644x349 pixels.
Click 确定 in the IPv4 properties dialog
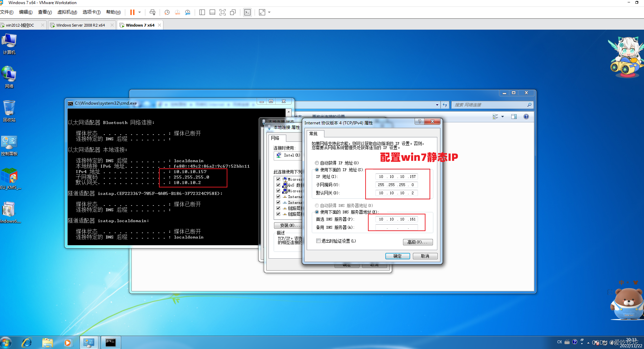[398, 256]
